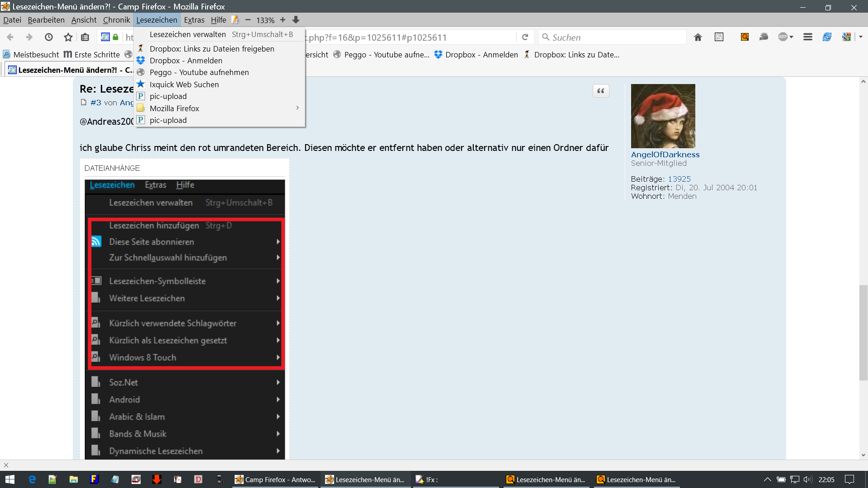868x488 pixels.
Task: Click the quote post button
Action: tap(601, 91)
